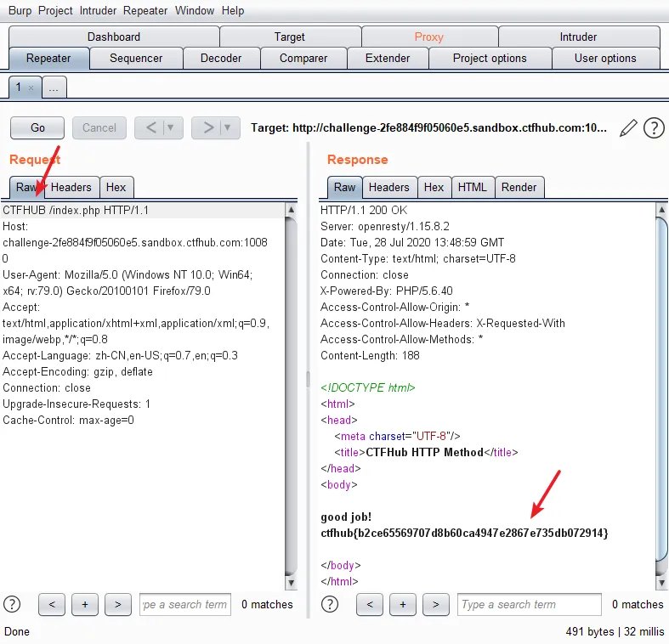Click the X-Powered-By: PHP/5.6.40 line
Screen dimensions: 669x644
pos(387,291)
